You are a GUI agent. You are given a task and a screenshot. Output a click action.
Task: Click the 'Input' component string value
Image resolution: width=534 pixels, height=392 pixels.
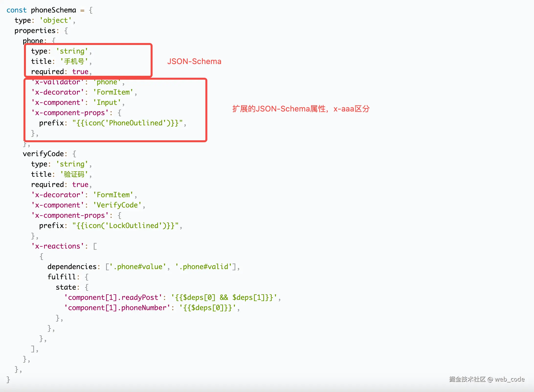coord(107,102)
